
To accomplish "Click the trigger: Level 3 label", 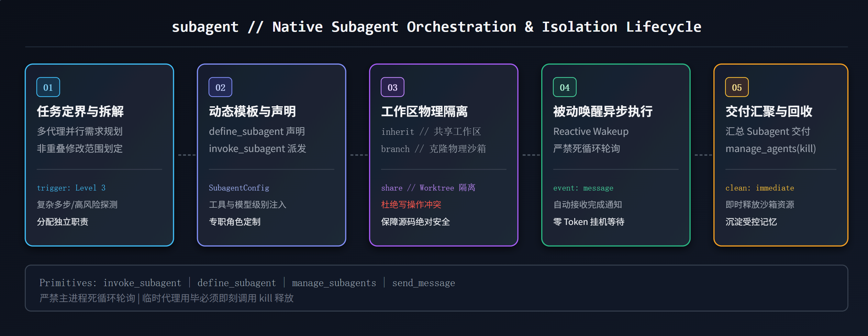I will coord(71,188).
